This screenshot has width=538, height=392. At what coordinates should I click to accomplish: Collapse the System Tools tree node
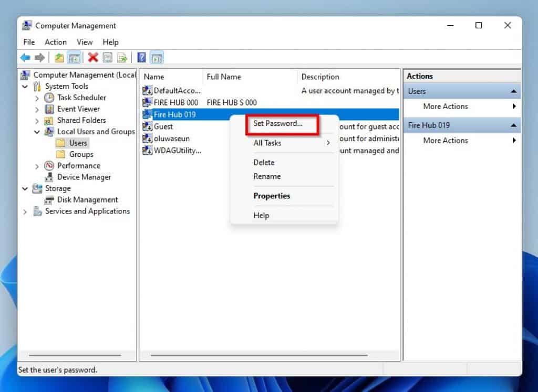(x=25, y=87)
